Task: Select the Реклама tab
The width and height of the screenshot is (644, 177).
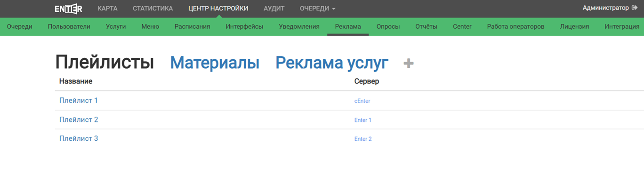Action: [x=348, y=26]
